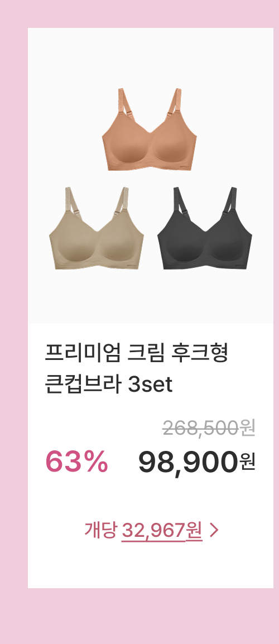This screenshot has width=279, height=644.
Task: Click the logo tag on beige bra
Action: [x=132, y=265]
